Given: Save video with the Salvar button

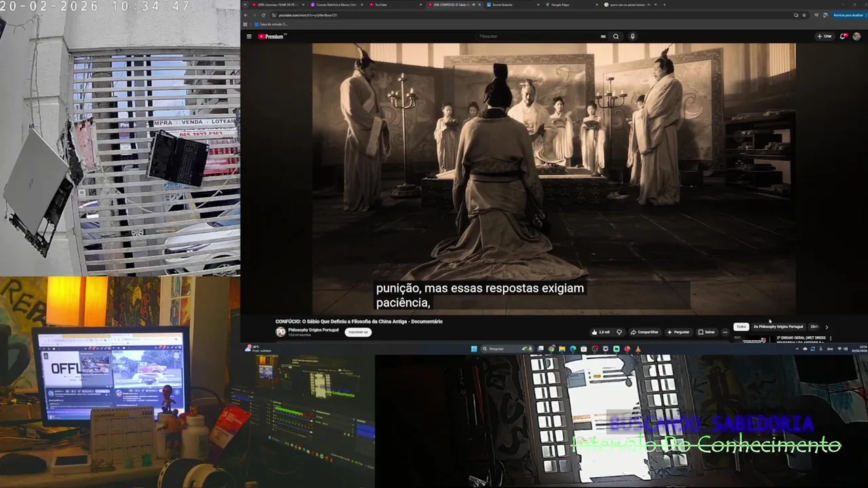Looking at the screenshot, I should (707, 332).
